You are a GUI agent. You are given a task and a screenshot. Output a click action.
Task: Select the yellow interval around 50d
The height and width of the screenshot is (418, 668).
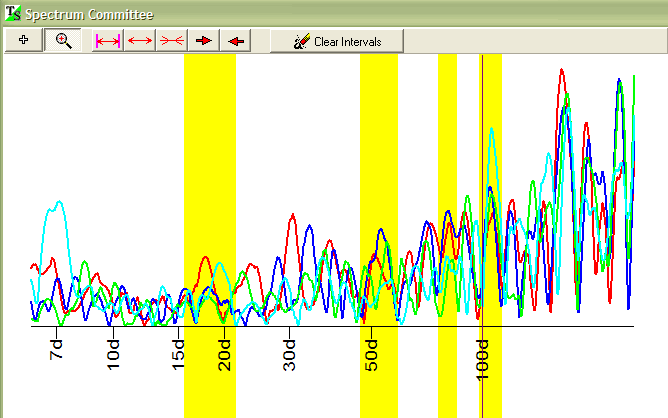point(379,236)
